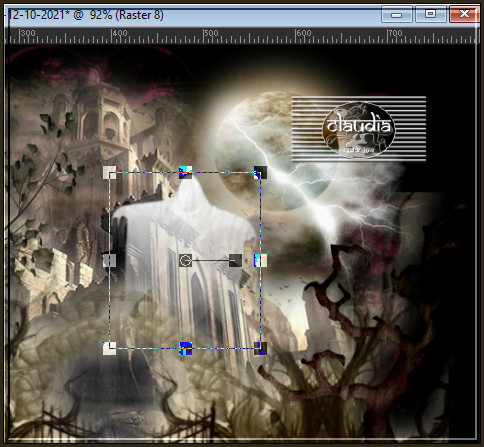Click the left-middle selection edge handle
Screen dimensions: 484x447
pyautogui.click(x=109, y=260)
